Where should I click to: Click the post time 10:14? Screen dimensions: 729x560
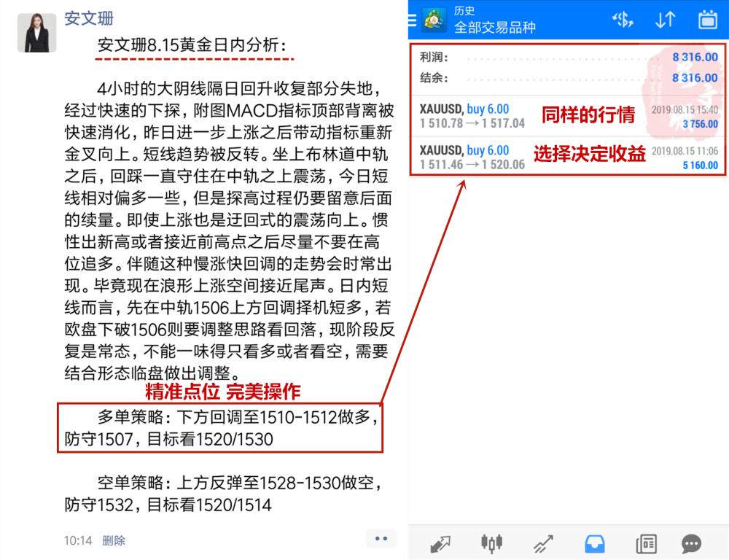(78, 540)
